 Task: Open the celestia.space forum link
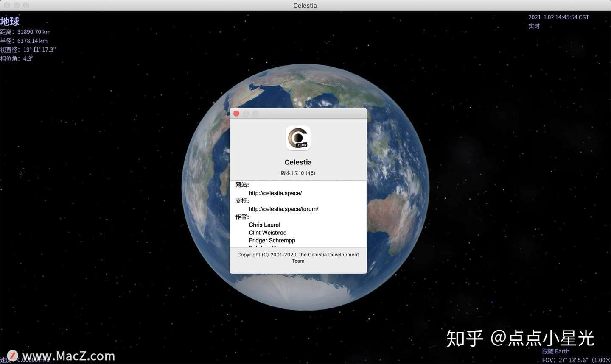click(283, 209)
